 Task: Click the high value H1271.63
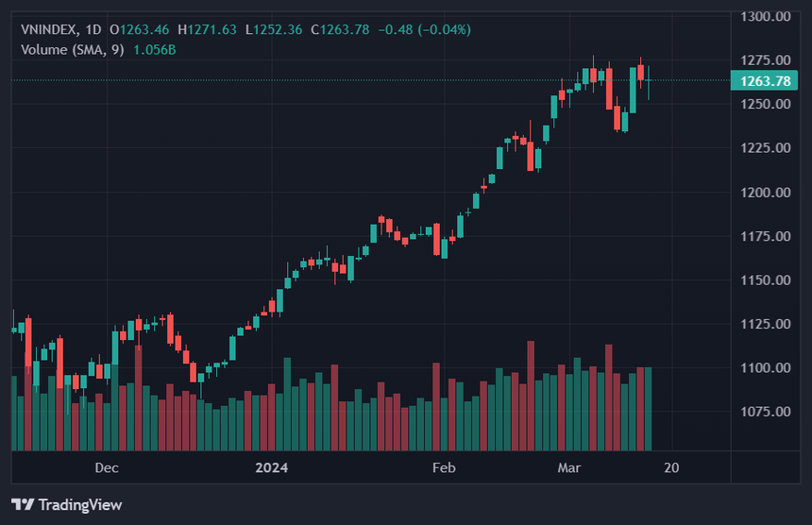[x=207, y=29]
